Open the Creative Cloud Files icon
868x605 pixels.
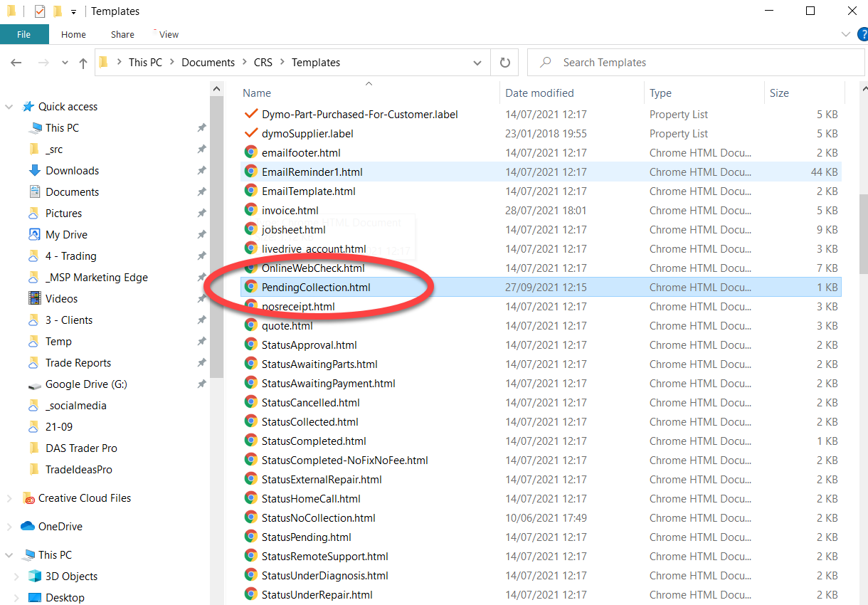click(x=28, y=498)
